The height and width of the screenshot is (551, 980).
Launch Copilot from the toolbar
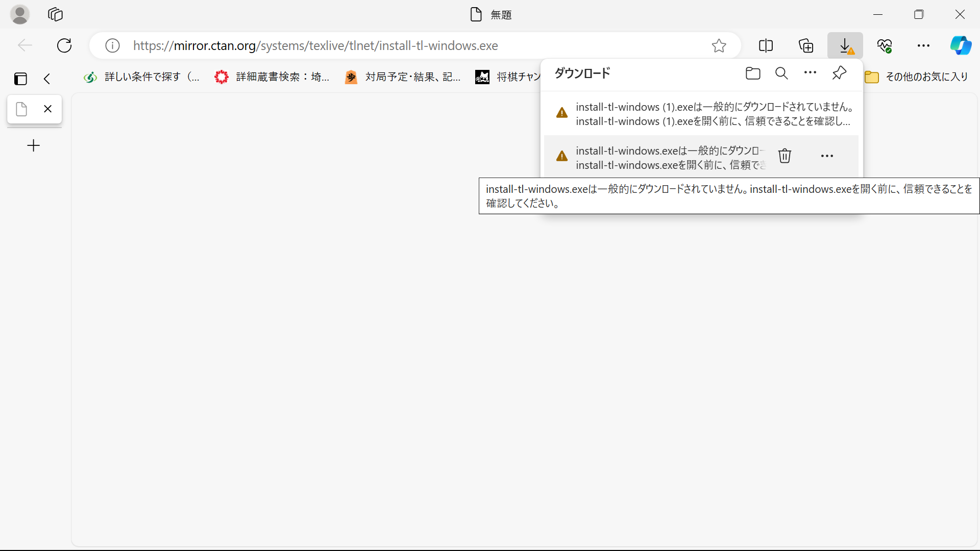point(961,45)
